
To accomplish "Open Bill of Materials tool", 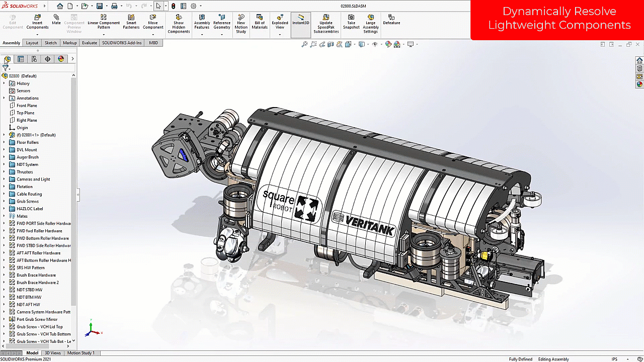I will [x=260, y=22].
